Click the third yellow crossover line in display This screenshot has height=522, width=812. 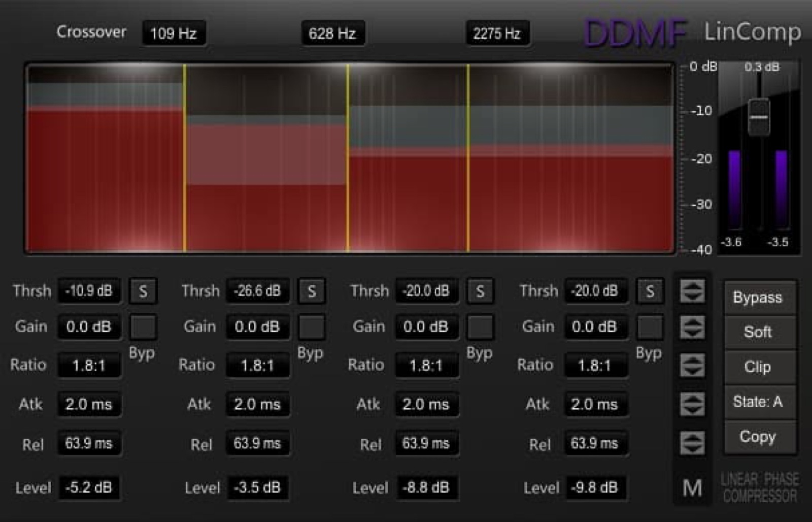[468, 158]
